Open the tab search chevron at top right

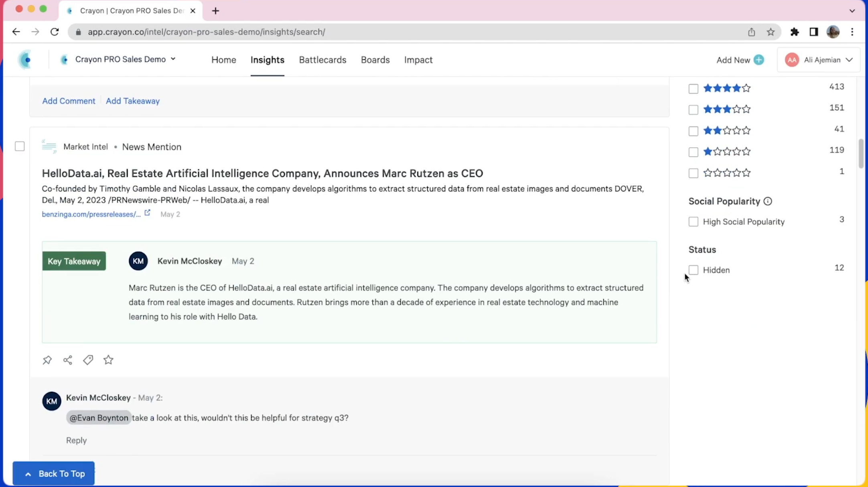pyautogui.click(x=852, y=11)
